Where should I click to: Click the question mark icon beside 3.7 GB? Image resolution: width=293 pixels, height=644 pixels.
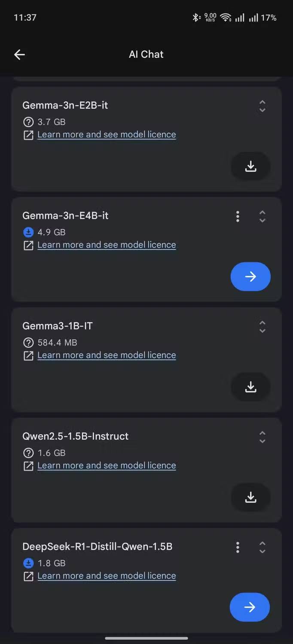point(28,122)
